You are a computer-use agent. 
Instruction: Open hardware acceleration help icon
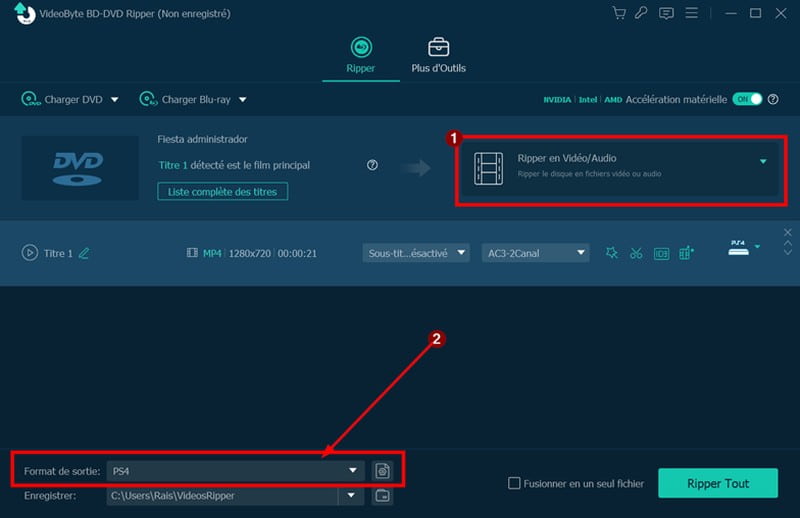click(773, 100)
